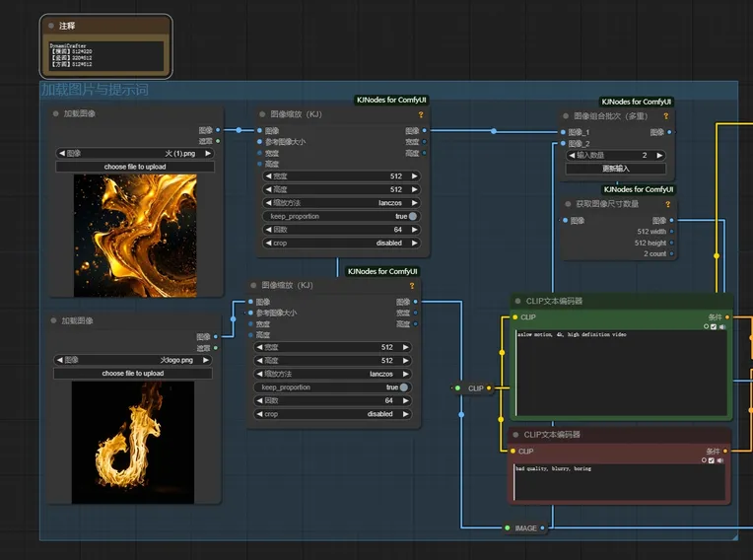This screenshot has height=560, width=753.
Task: Click the green CLIP reroute input dot
Action: 457,388
